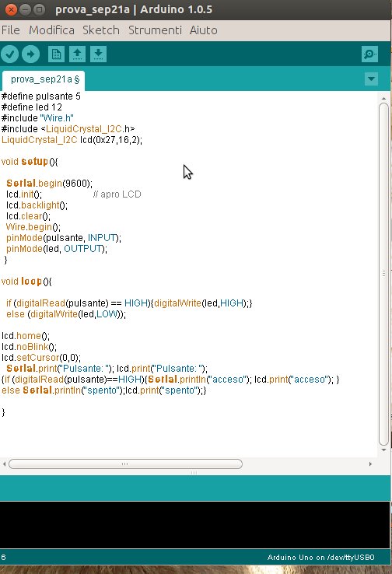Click the Verify checkmark icon
This screenshot has width=392, height=574.
pyautogui.click(x=10, y=54)
